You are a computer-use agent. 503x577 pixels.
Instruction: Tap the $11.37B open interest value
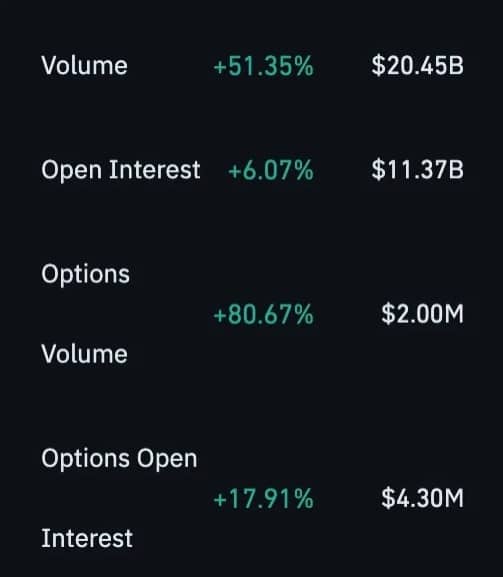pos(417,170)
